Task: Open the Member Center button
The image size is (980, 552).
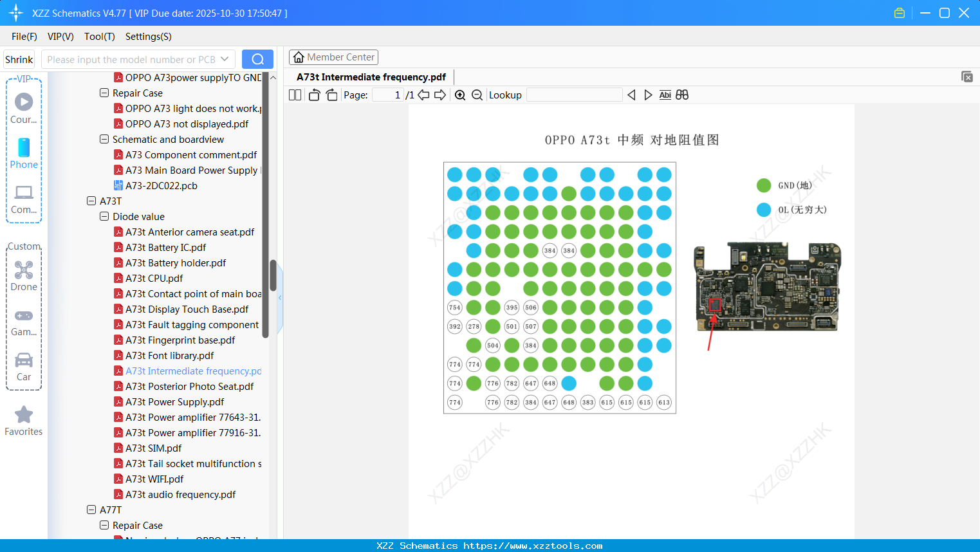Action: coord(333,57)
